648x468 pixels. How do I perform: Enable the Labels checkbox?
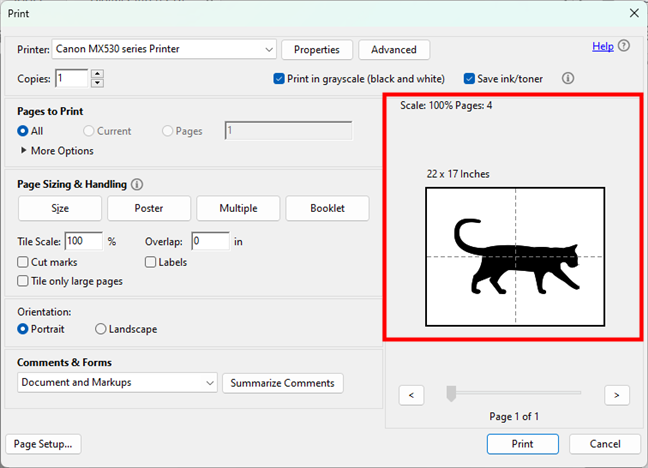point(150,262)
